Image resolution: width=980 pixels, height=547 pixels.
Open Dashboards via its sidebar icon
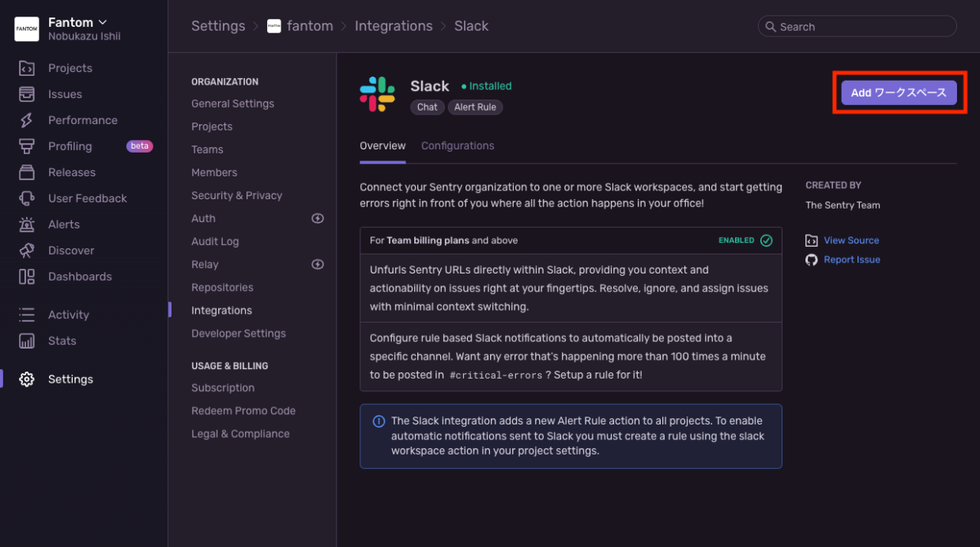[27, 276]
